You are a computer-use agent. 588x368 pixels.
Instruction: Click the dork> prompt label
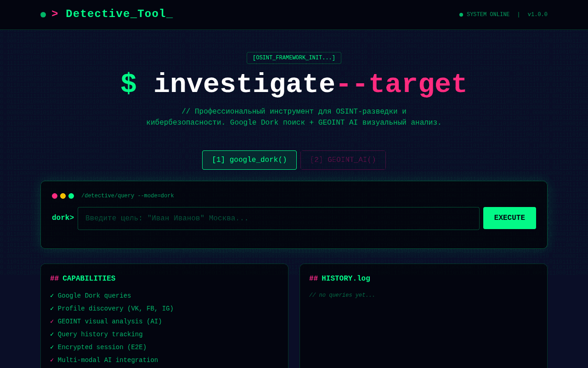click(x=63, y=218)
